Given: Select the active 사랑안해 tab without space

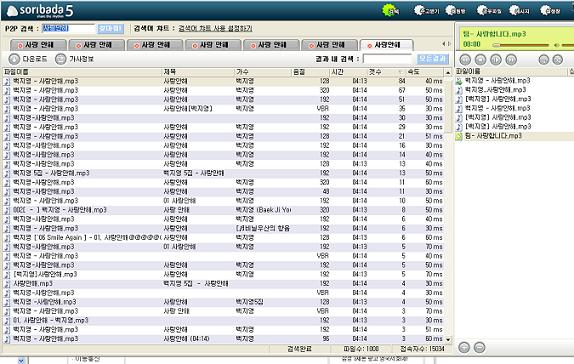Looking at the screenshot, I should pyautogui.click(x=387, y=45).
